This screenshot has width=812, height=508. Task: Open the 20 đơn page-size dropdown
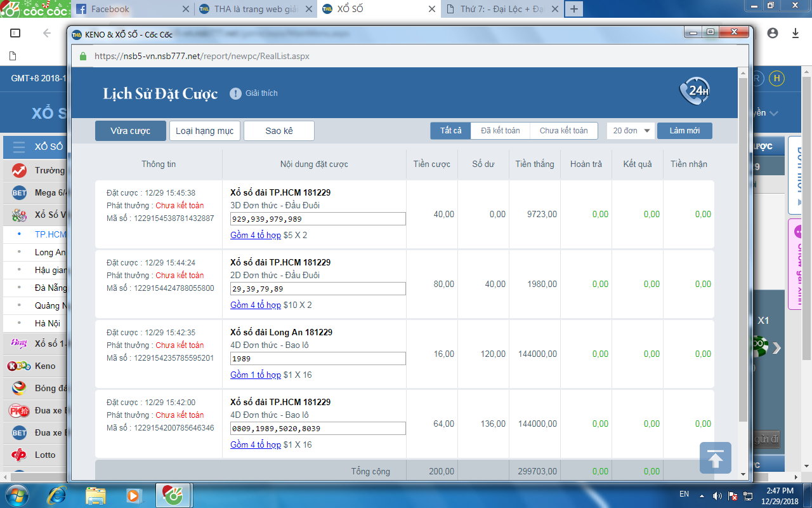631,131
